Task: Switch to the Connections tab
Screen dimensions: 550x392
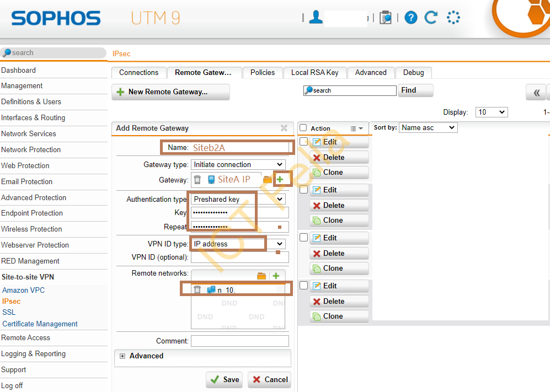Action: pos(138,73)
